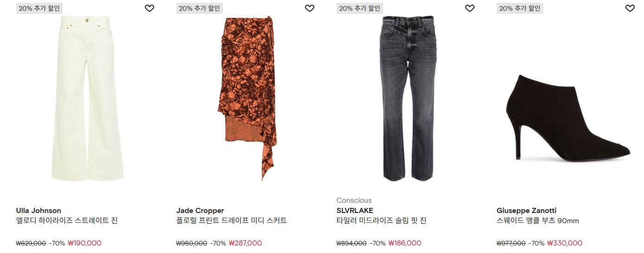Open Giuseppe Zanotti brand link
The image size is (644, 253).
(x=527, y=211)
